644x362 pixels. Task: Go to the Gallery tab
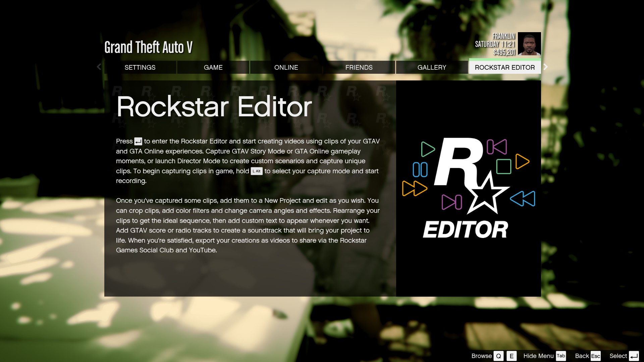click(432, 67)
